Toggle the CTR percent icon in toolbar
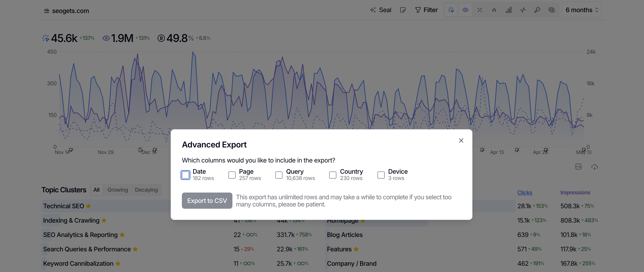 (x=479, y=10)
